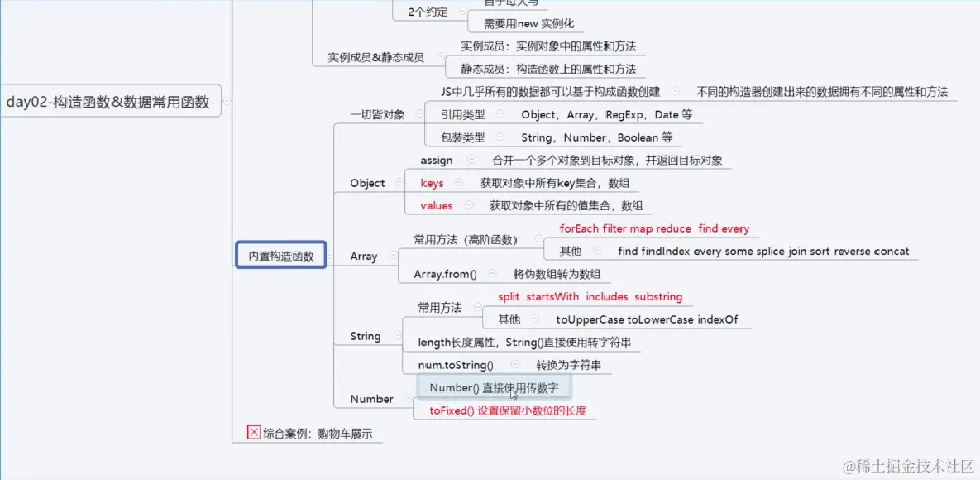Collapse the Array.from() node
This screenshot has height=480, width=980.
pos(493,273)
